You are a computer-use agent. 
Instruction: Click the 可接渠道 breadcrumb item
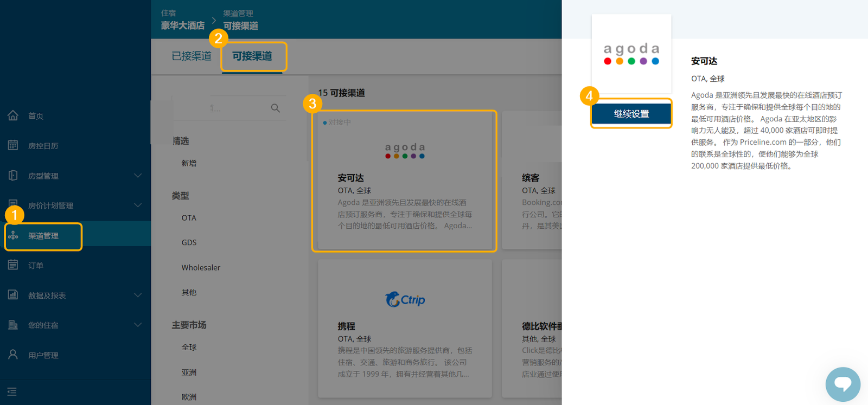coord(241,25)
